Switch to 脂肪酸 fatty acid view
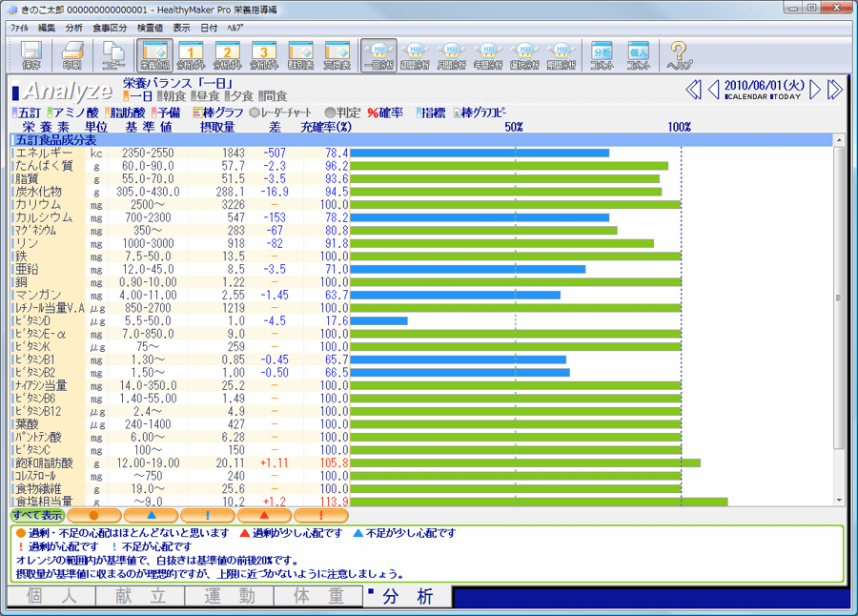 (125, 113)
